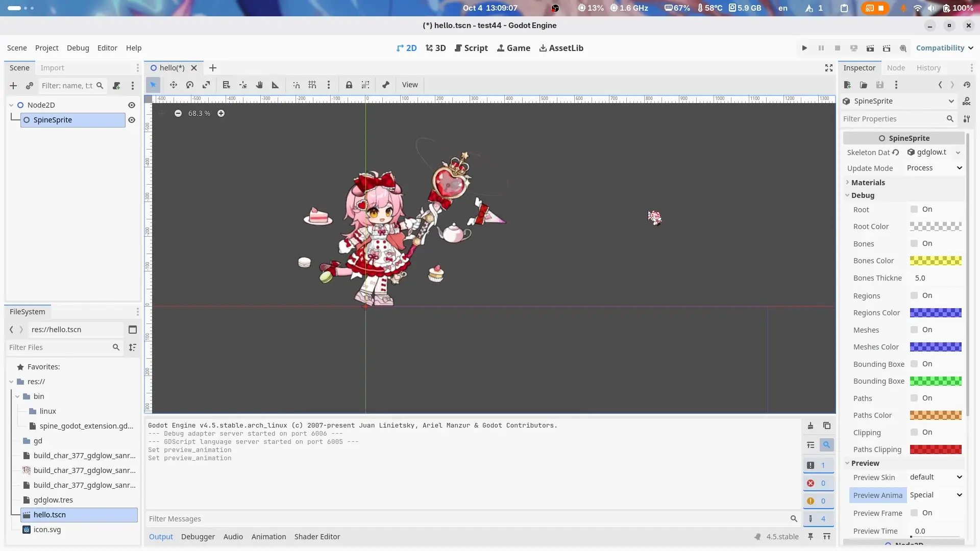The image size is (980, 551).
Task: Activate the Pan Mode hand tool
Action: click(x=259, y=85)
